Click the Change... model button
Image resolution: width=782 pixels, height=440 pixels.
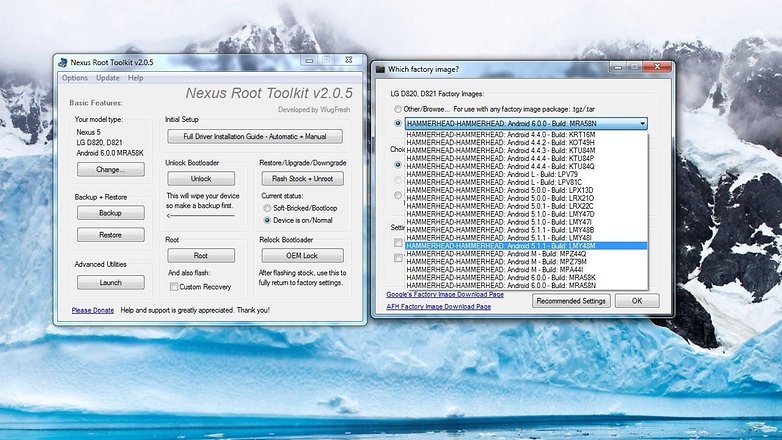pos(111,170)
